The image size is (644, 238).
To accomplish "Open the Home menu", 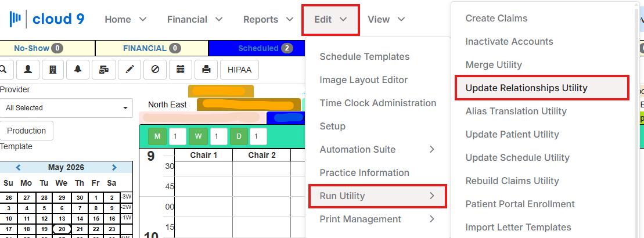I will 125,19.
